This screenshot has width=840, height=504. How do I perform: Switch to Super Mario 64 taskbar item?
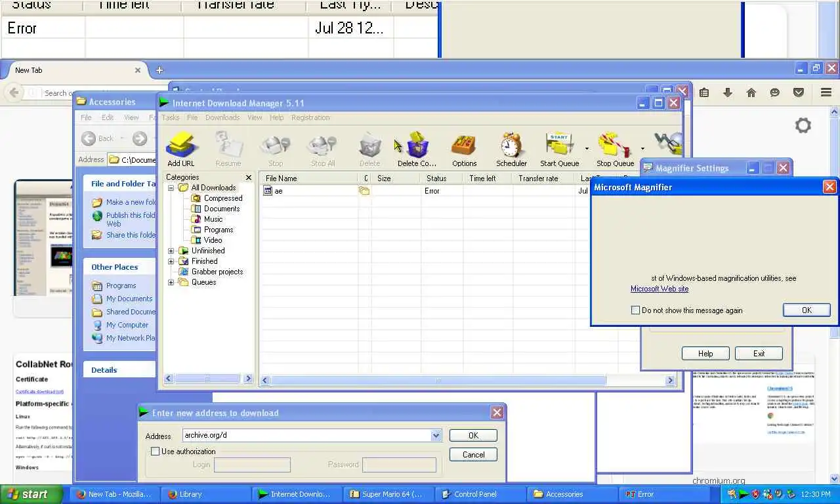click(388, 494)
